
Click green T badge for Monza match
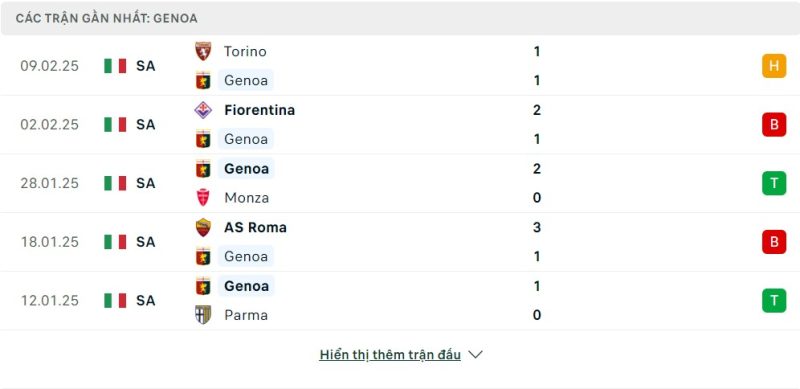774,183
